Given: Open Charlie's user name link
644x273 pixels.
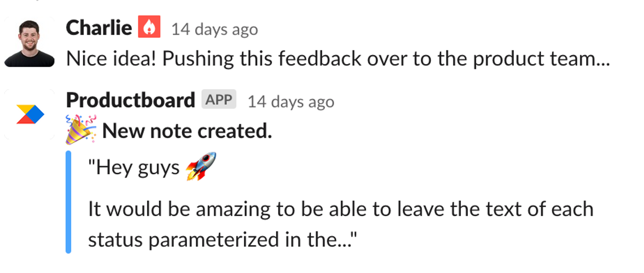Looking at the screenshot, I should tap(99, 28).
